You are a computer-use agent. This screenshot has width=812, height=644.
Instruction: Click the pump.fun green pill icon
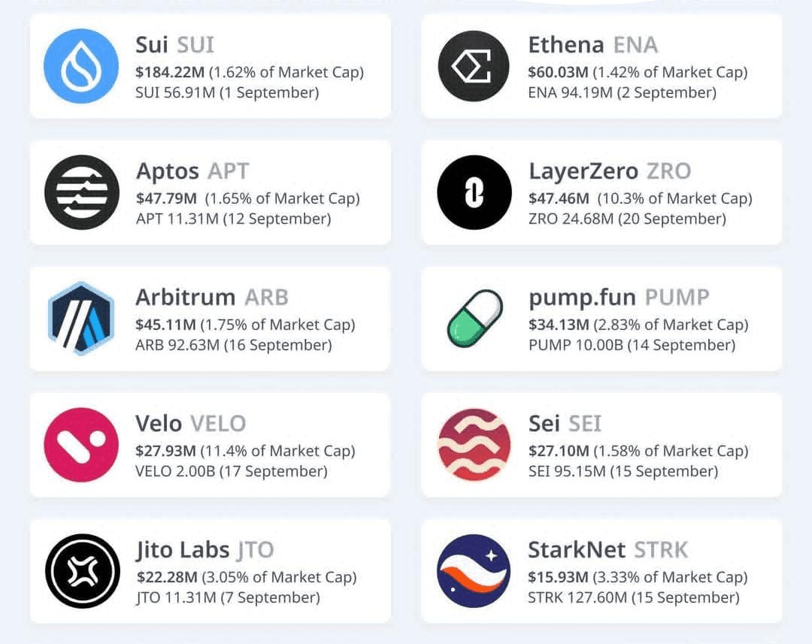474,319
